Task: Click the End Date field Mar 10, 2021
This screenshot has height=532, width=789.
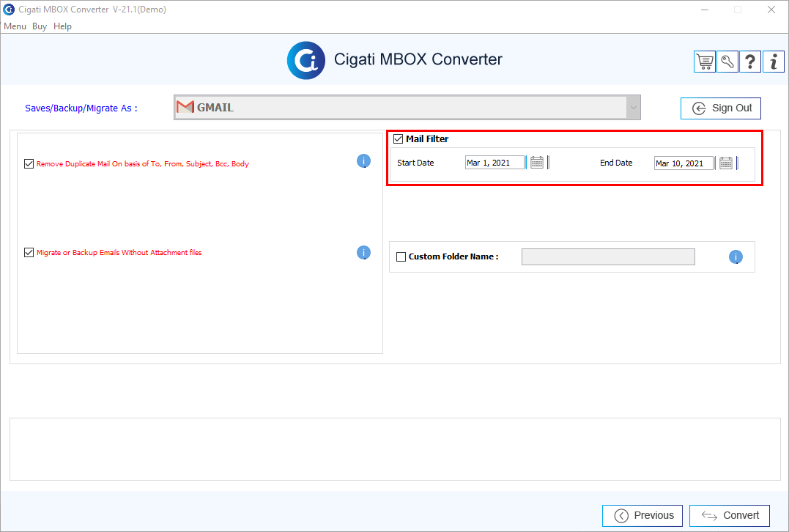Action: tap(684, 163)
